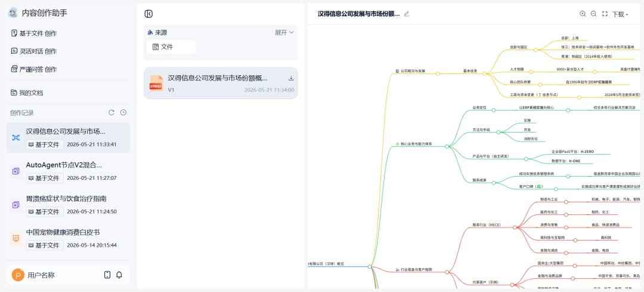The image size is (644, 292).
Task: Click the mind map icon of 汉得信息 record
Action: pos(16,137)
